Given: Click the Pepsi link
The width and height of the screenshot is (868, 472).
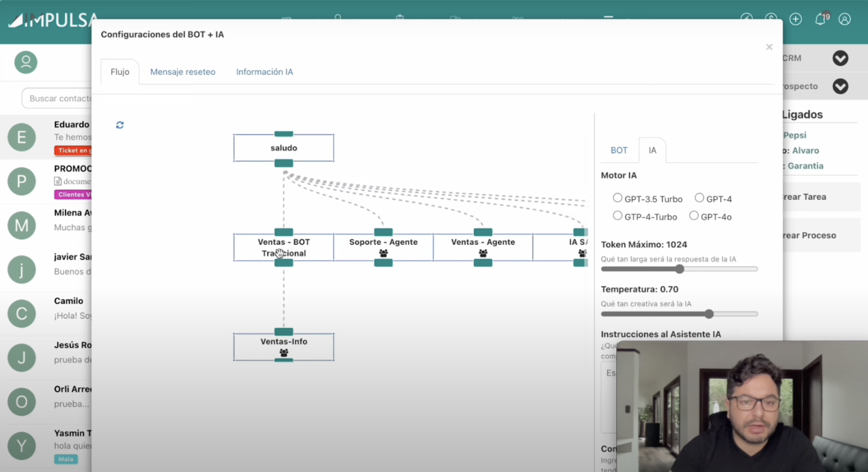Looking at the screenshot, I should 794,135.
